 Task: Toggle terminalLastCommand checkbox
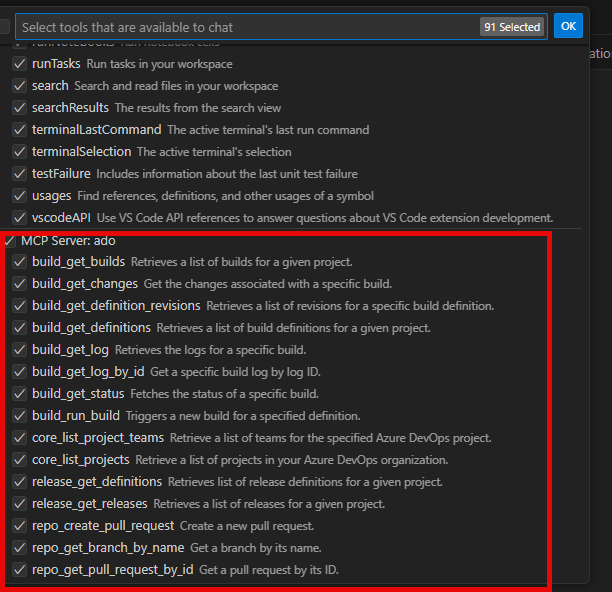click(x=19, y=130)
